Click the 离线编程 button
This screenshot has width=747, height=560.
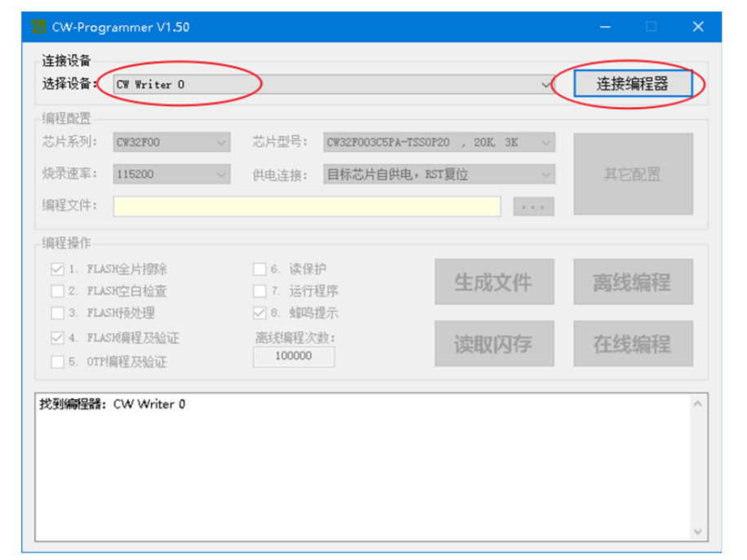pyautogui.click(x=633, y=282)
